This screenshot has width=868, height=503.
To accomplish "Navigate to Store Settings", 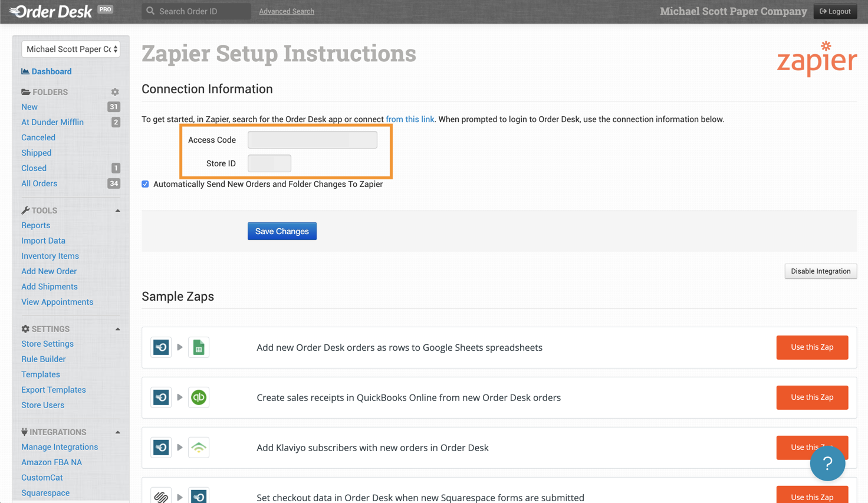I will (47, 344).
